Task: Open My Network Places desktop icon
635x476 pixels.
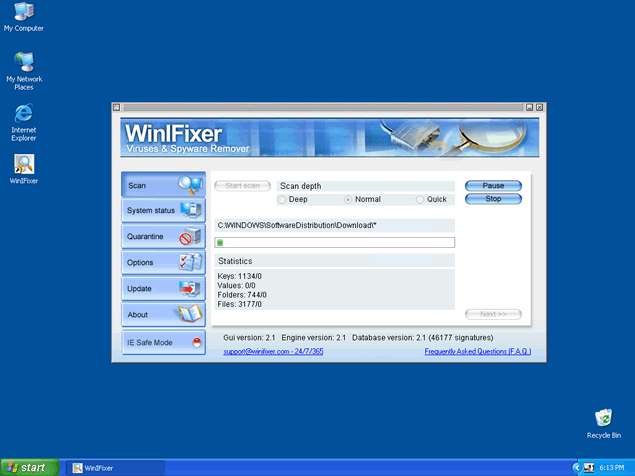Action: pyautogui.click(x=23, y=64)
